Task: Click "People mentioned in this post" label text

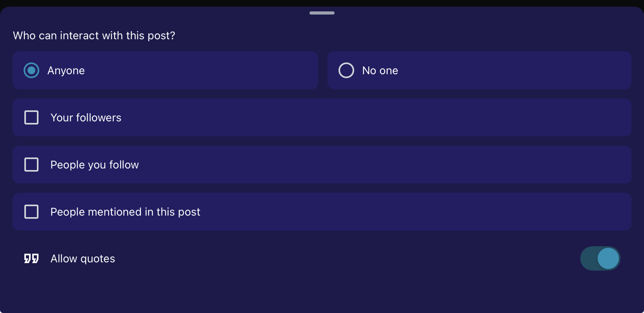Action: coord(125,212)
